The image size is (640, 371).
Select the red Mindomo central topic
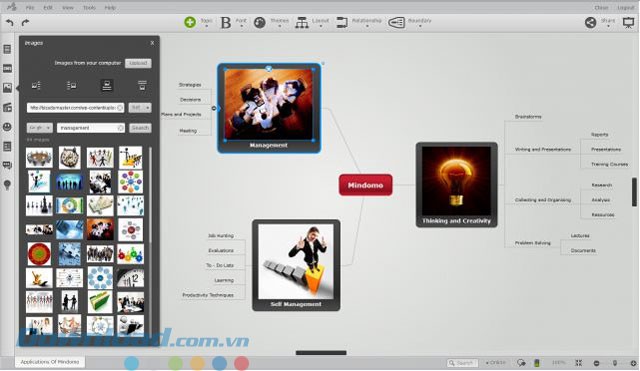pyautogui.click(x=366, y=185)
